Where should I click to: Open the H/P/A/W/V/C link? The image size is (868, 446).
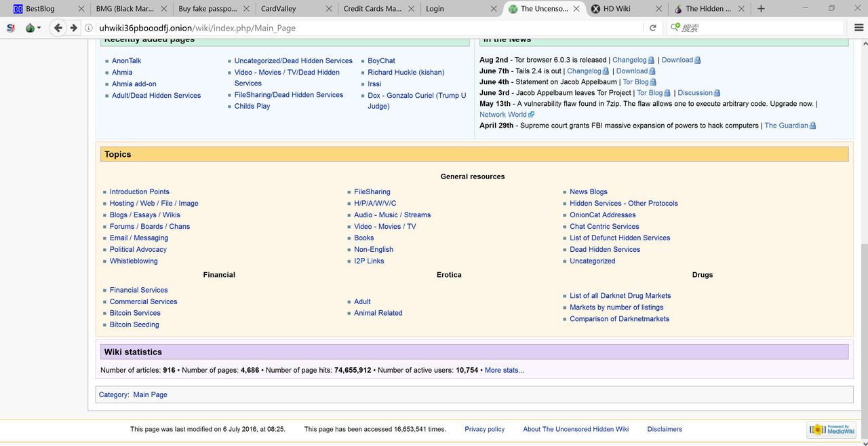[x=375, y=204]
